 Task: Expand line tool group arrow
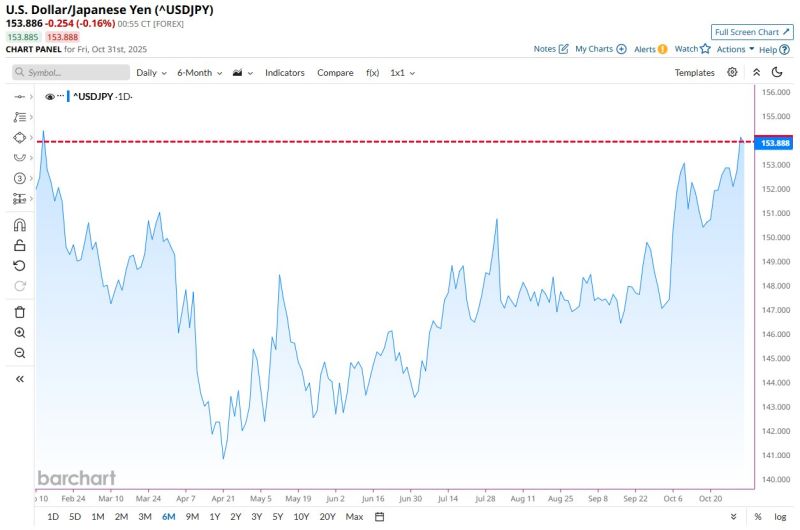(x=31, y=96)
